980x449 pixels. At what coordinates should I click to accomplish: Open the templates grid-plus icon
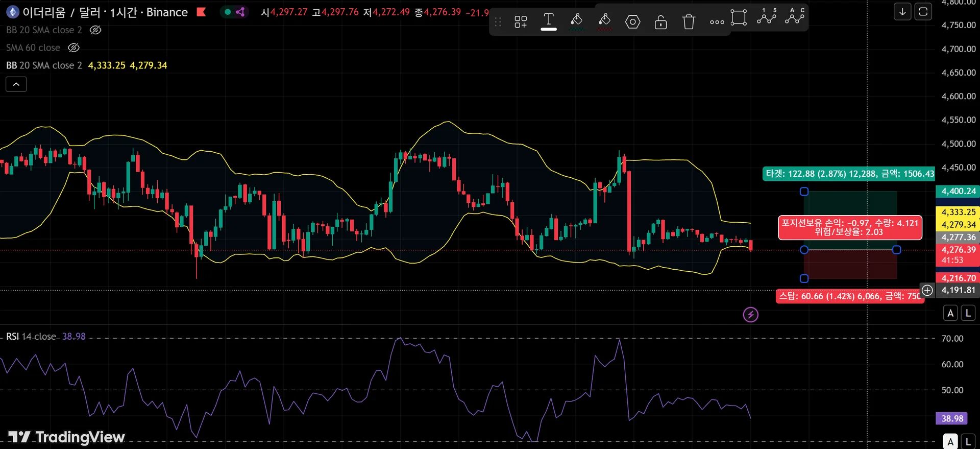(x=521, y=21)
